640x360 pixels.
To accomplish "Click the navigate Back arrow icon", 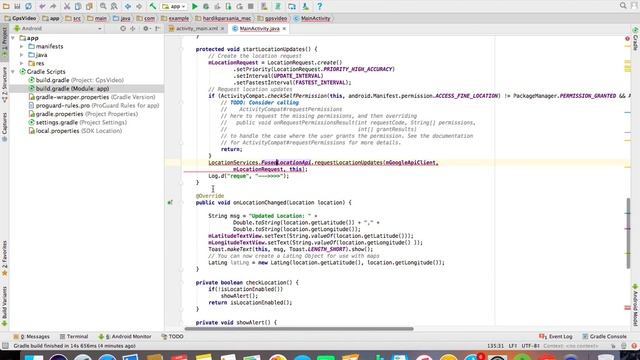I will coord(128,6).
